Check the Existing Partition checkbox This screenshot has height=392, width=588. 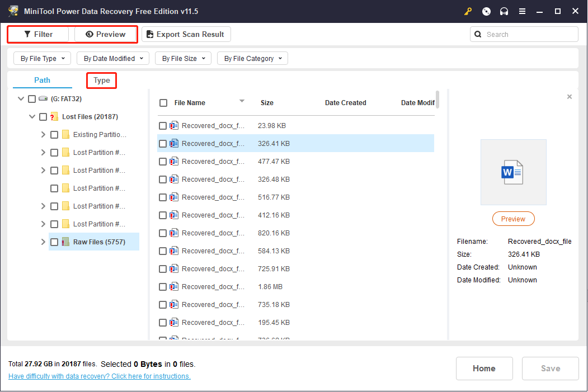(x=54, y=135)
